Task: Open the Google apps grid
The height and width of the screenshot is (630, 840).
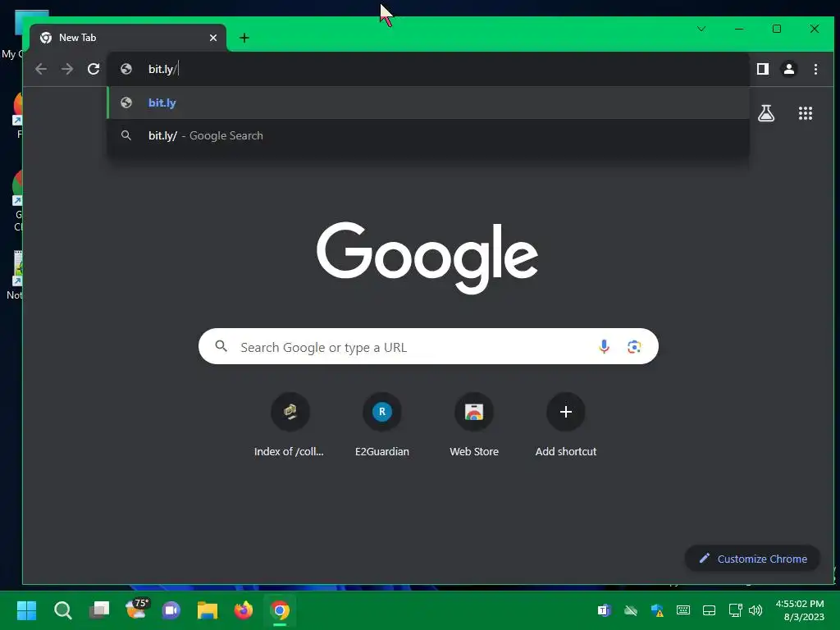Action: (x=806, y=113)
